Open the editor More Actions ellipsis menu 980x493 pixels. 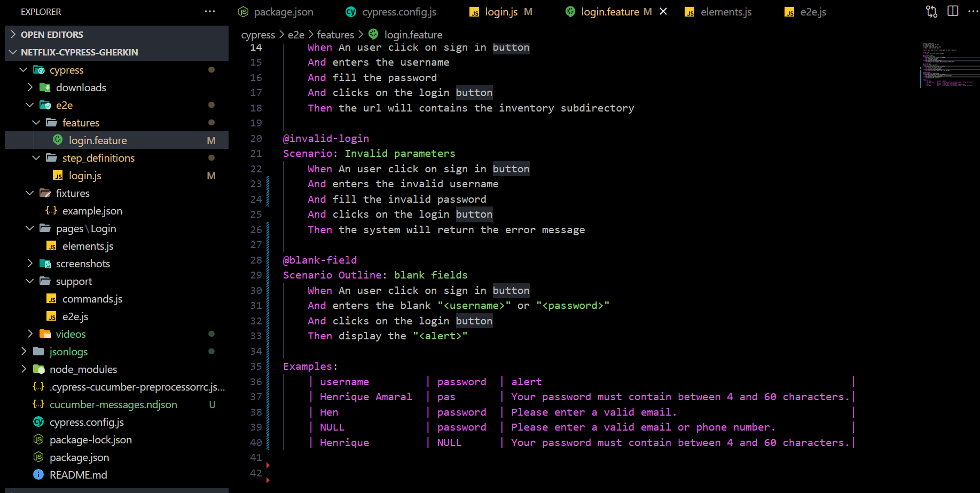tap(974, 11)
